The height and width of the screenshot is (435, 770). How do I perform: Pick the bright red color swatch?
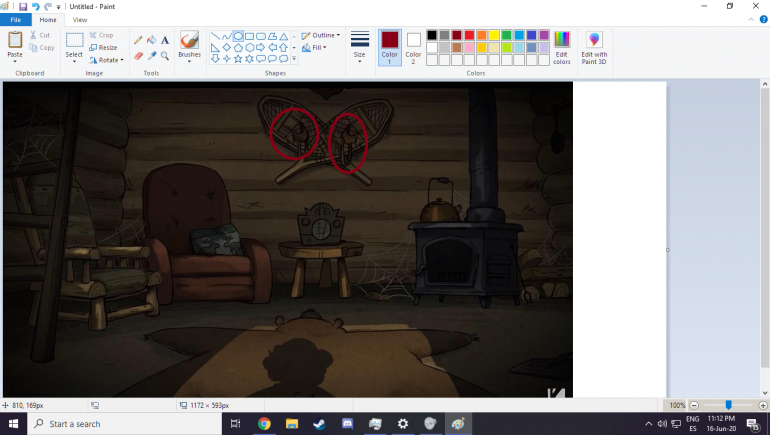(469, 35)
